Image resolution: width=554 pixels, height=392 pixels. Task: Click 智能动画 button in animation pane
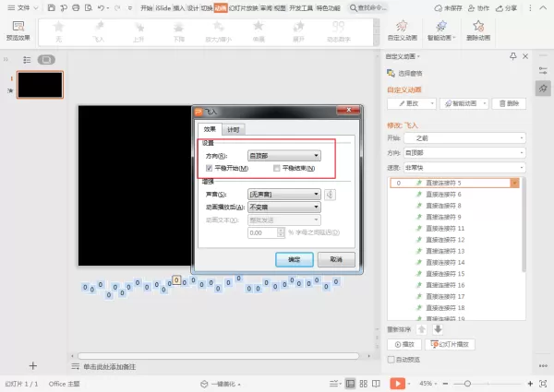464,103
